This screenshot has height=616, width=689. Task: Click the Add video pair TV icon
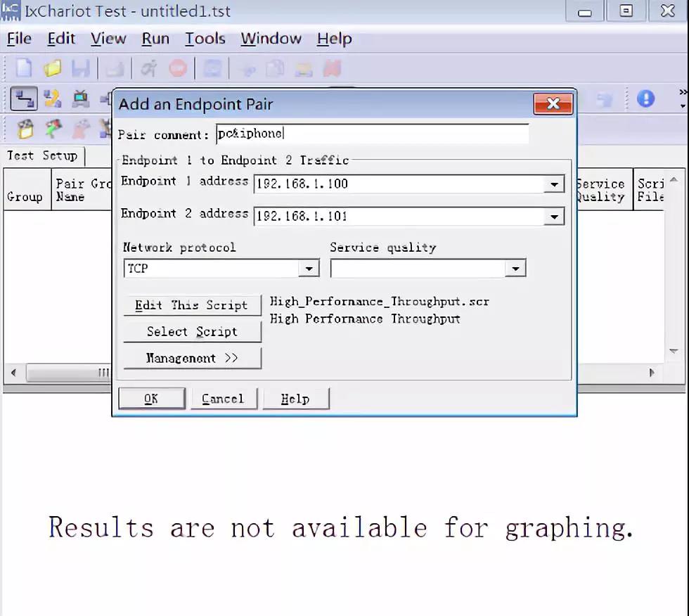pyautogui.click(x=81, y=98)
